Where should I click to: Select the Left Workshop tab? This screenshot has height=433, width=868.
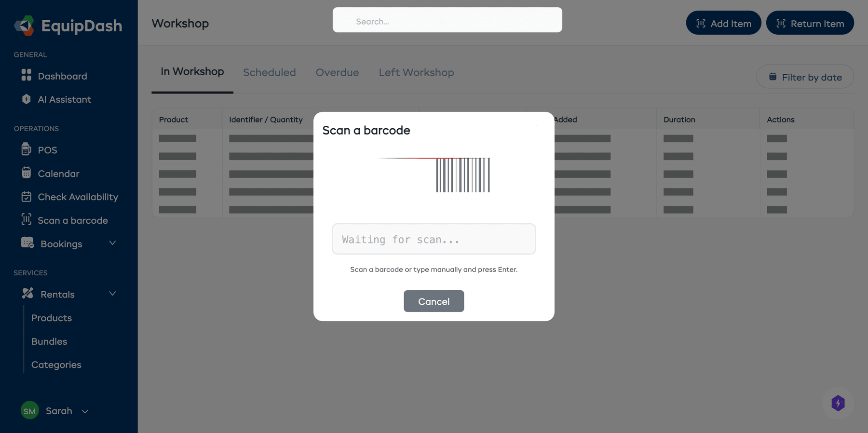pos(416,72)
